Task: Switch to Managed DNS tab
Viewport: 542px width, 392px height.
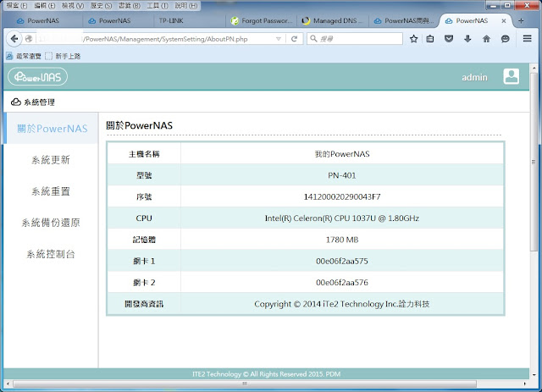Action: click(x=333, y=20)
